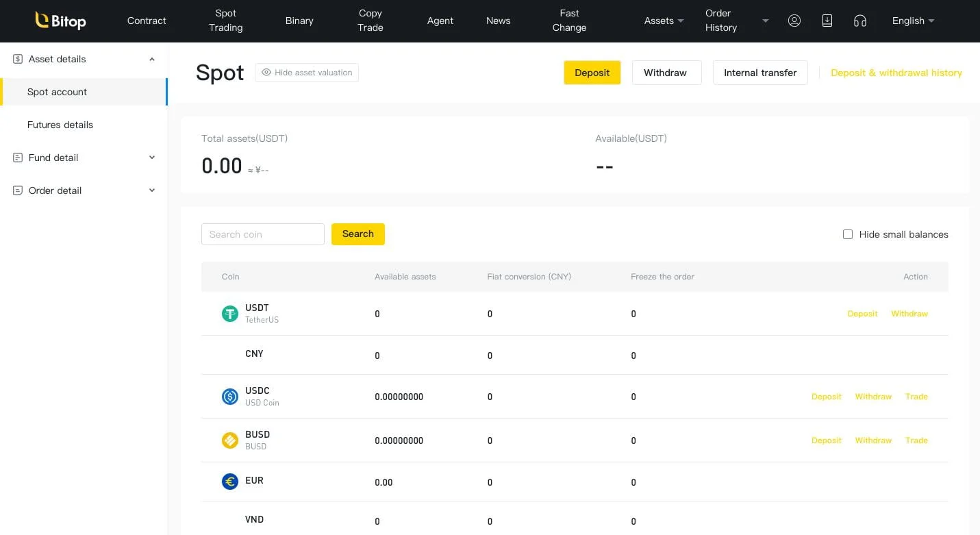This screenshot has width=980, height=535.
Task: Open Spot Trading page
Action: point(225,21)
